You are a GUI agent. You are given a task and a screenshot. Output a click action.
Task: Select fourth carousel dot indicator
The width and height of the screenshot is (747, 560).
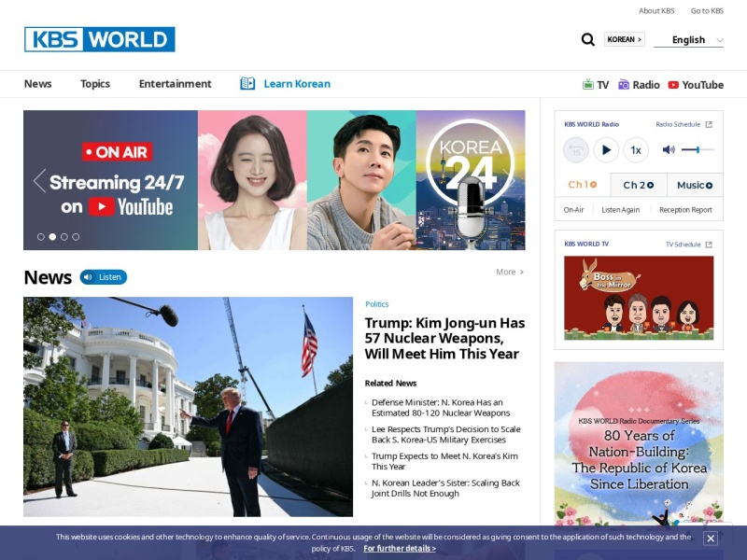tap(76, 237)
